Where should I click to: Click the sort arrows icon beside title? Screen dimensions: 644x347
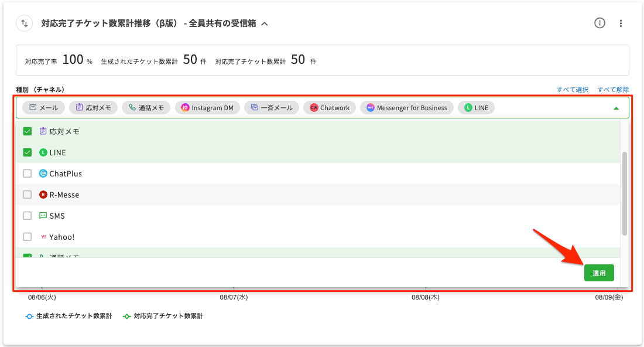coord(24,23)
